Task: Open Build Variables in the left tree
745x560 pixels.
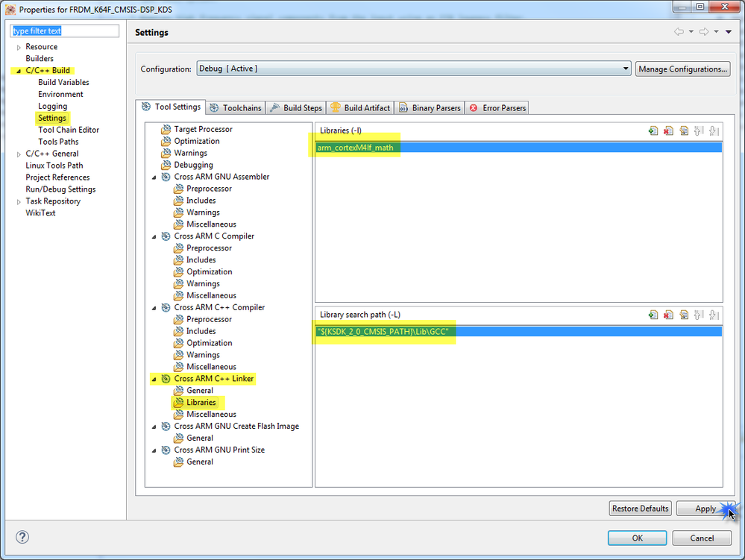Action: pos(63,82)
